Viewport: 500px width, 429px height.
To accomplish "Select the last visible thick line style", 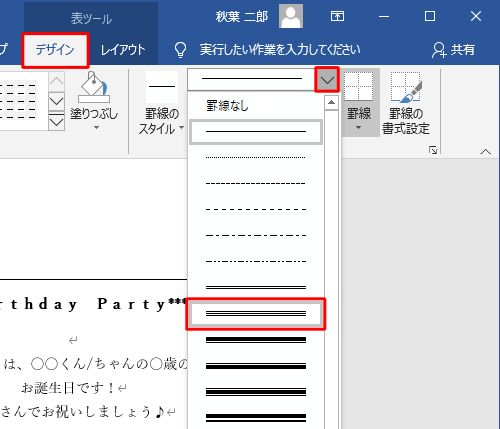I will coord(256,417).
